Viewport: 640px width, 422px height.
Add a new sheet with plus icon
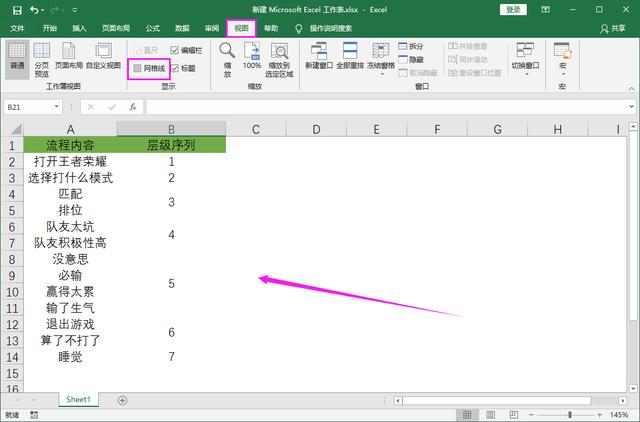coord(122,400)
